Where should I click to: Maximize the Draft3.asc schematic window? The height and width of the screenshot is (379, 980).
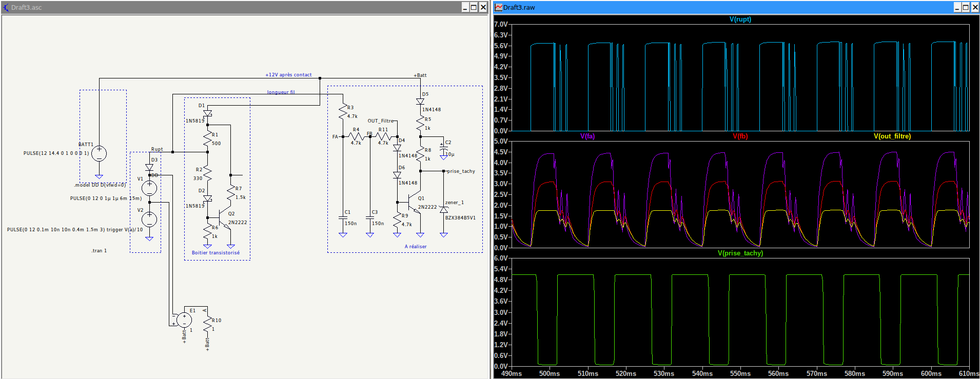(474, 7)
